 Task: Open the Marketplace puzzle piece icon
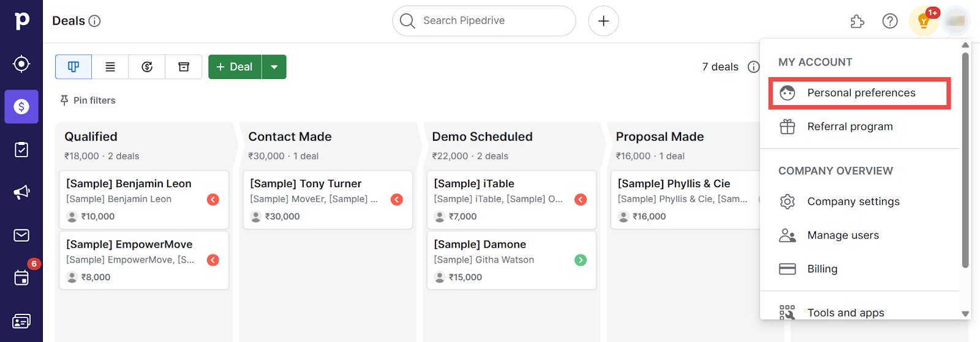tap(858, 21)
